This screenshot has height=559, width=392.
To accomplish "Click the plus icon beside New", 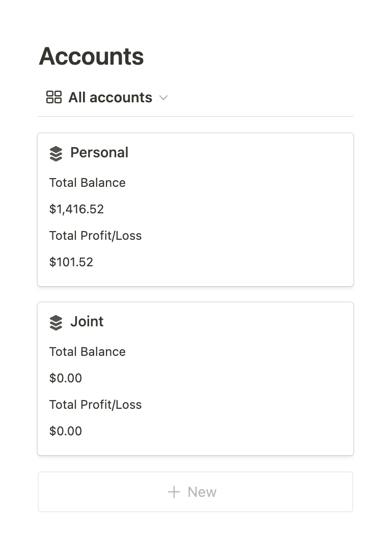I will [174, 492].
